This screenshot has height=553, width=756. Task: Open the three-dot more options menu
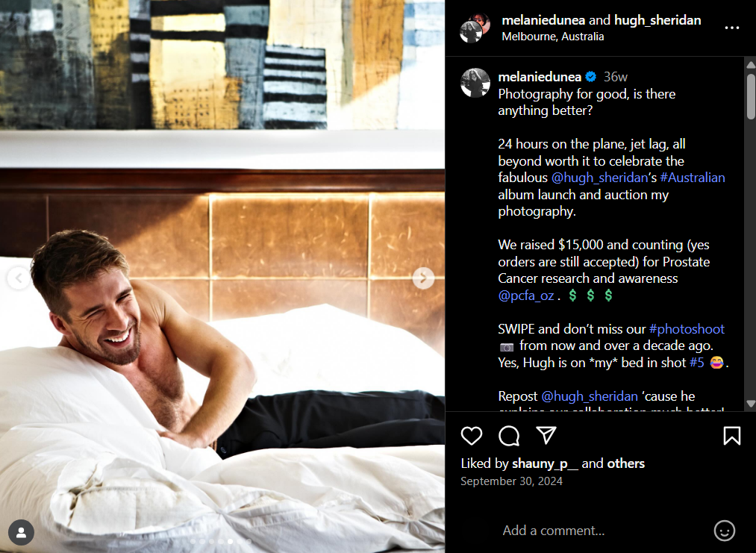pos(732,28)
